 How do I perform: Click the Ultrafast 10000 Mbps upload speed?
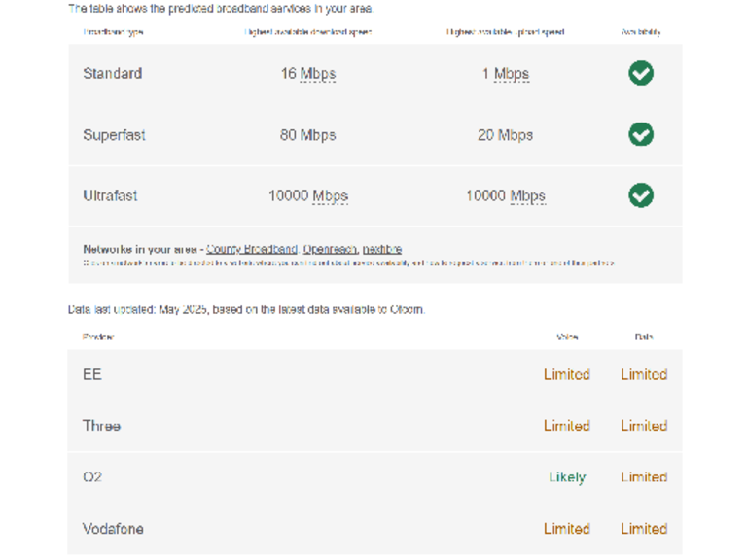pyautogui.click(x=506, y=196)
